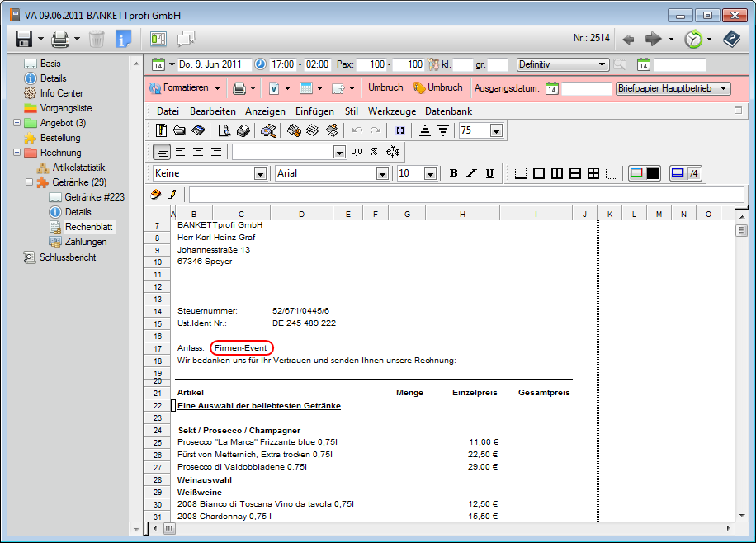Click the main toolbar printer icon
756x543 pixels.
tap(60, 39)
